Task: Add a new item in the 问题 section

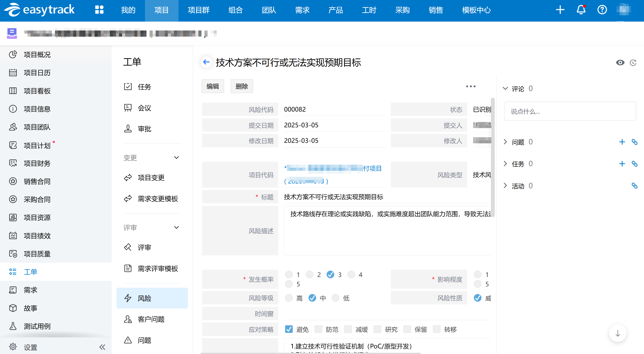Action: coord(622,142)
